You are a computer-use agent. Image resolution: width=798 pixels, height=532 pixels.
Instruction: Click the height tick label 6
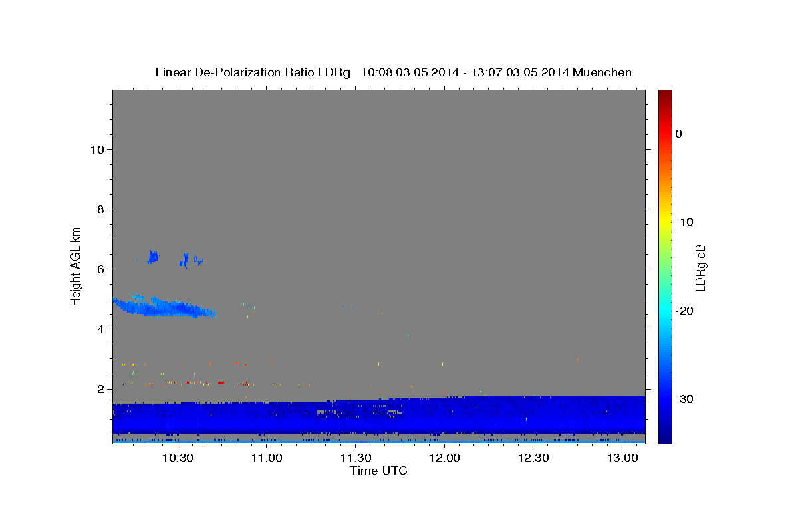pyautogui.click(x=100, y=269)
